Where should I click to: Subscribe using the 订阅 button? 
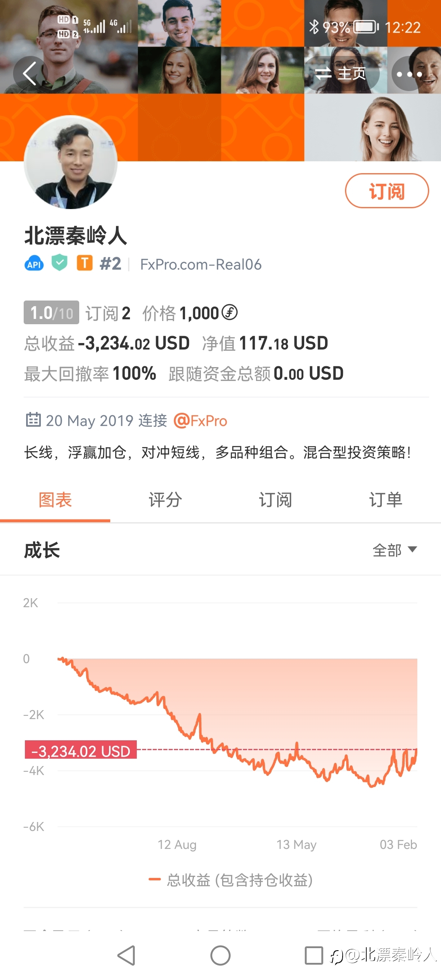click(x=387, y=191)
